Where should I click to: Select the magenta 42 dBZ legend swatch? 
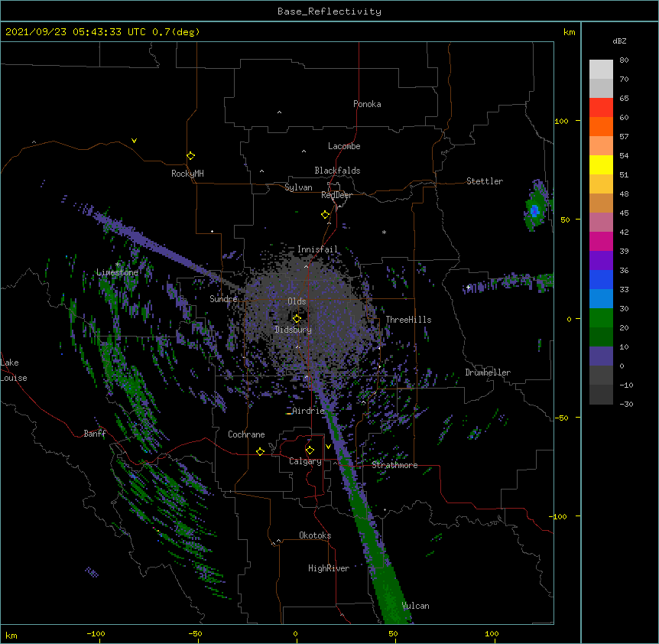click(x=601, y=241)
